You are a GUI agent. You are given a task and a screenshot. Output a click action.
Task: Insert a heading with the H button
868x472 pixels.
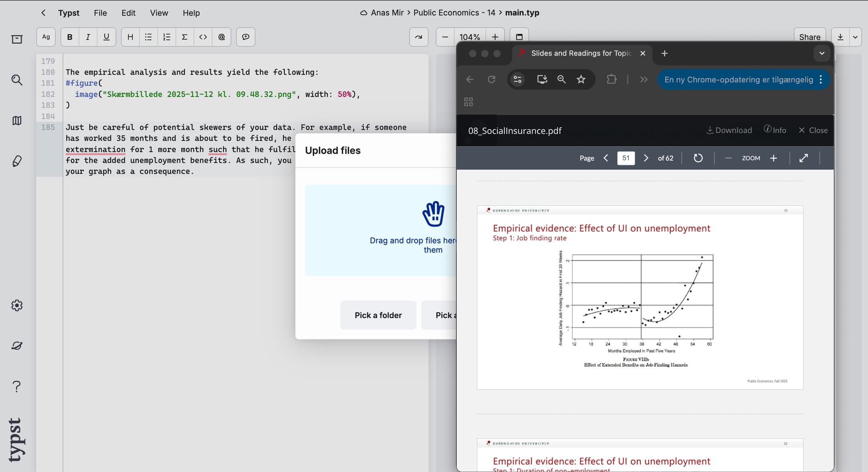click(x=130, y=37)
